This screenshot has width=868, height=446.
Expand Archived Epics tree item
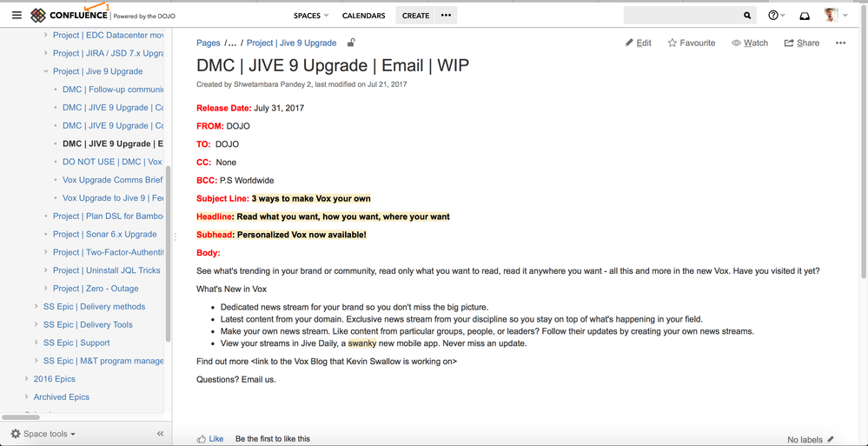[x=26, y=397]
